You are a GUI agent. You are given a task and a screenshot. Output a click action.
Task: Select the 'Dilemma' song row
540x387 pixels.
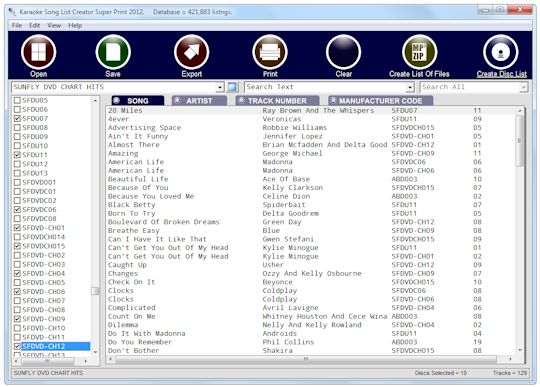tap(311, 325)
